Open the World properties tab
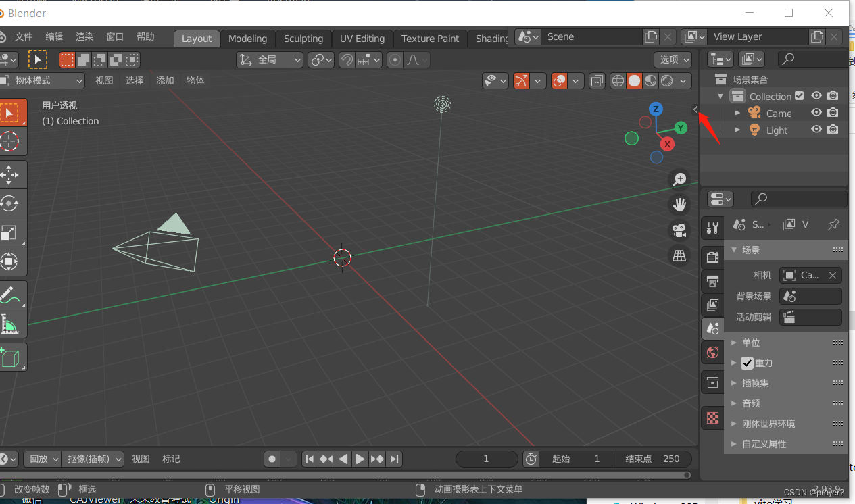The width and height of the screenshot is (855, 504). pyautogui.click(x=712, y=352)
